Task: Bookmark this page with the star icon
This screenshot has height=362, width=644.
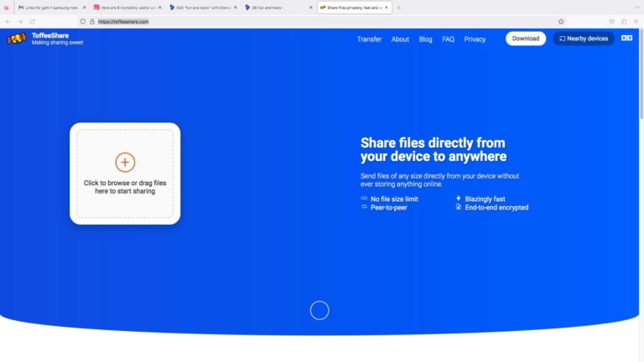Action: pos(561,21)
